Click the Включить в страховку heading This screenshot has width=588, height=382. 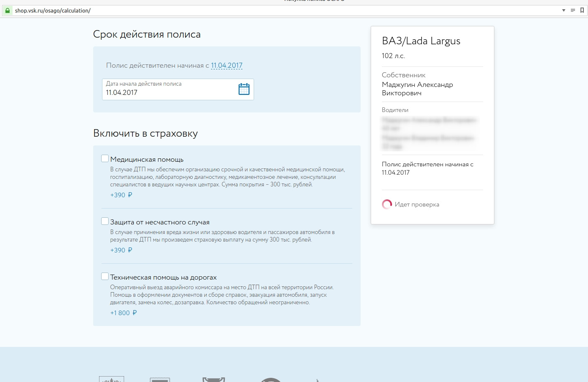145,134
